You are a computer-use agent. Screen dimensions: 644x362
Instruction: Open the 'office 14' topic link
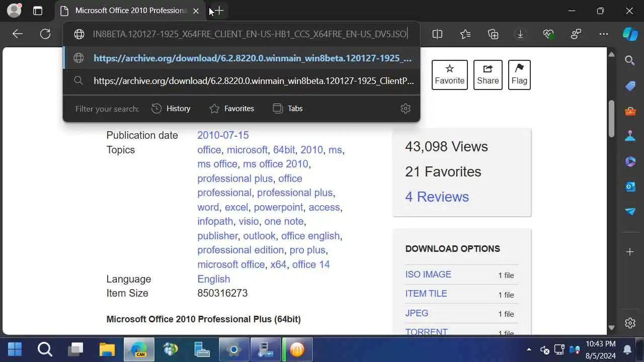point(311,264)
